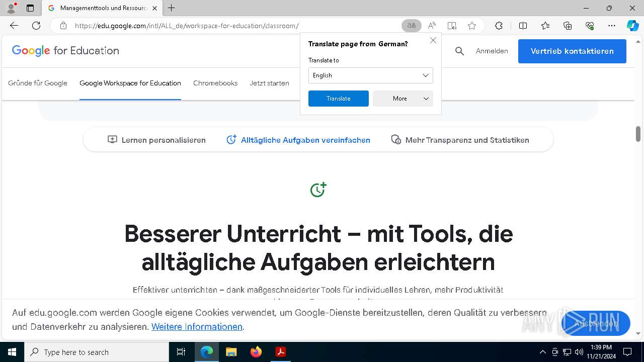Show hidden system tray icons
Image resolution: width=644 pixels, height=362 pixels.
(542, 352)
